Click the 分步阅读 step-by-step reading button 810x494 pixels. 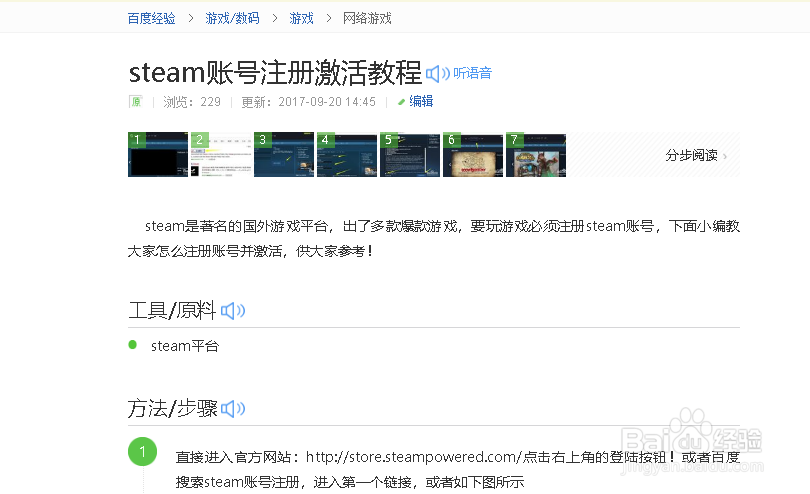(x=696, y=155)
